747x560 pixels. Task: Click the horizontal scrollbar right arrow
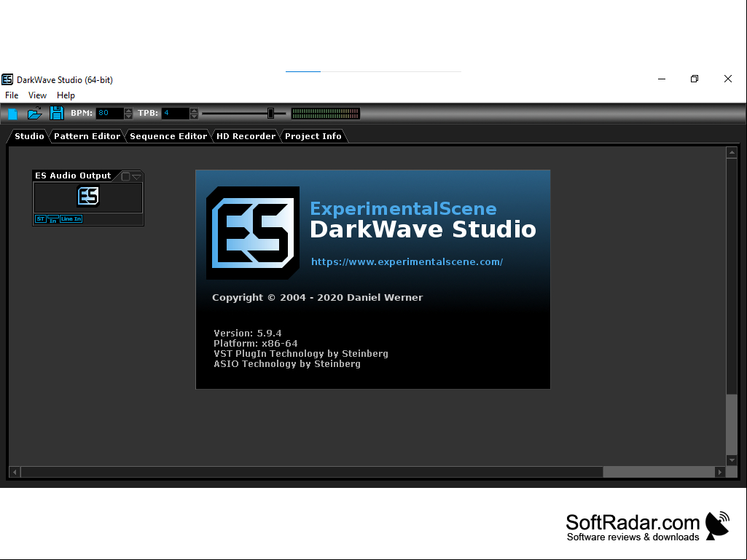coord(720,472)
